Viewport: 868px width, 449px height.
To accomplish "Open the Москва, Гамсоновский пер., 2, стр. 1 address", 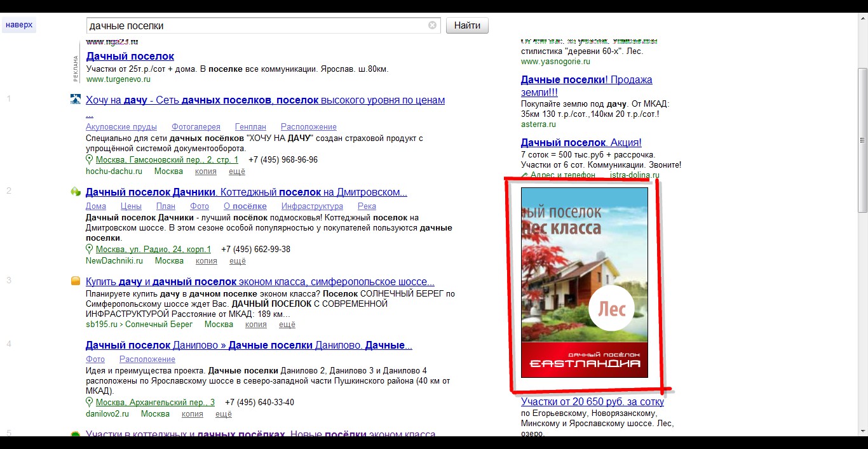I will [167, 160].
